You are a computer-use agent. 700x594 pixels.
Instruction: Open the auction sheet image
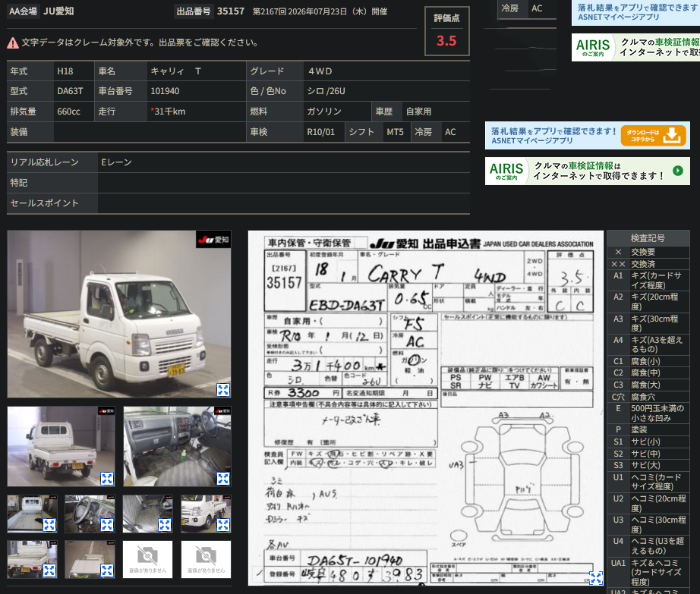coord(426,408)
